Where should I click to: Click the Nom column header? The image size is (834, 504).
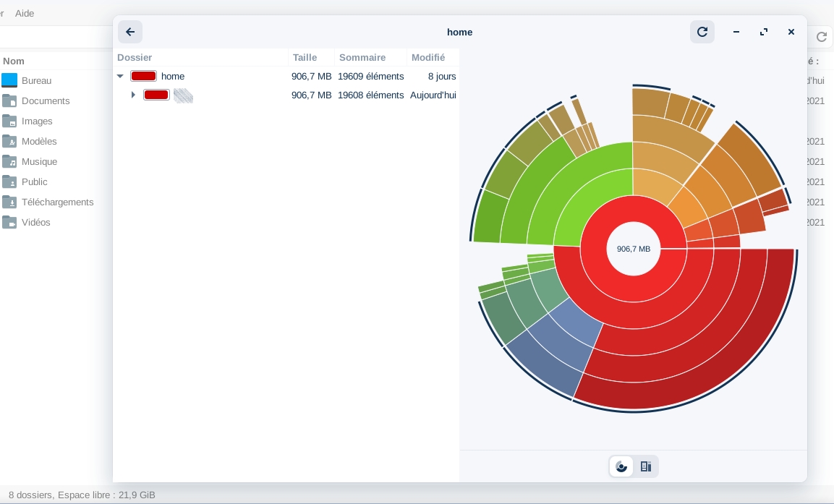pos(14,61)
